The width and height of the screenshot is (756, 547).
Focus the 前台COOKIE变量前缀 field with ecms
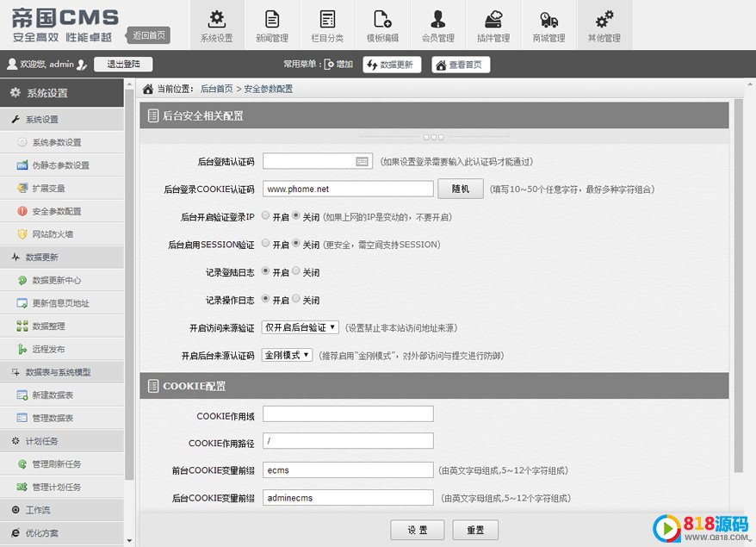click(348, 469)
